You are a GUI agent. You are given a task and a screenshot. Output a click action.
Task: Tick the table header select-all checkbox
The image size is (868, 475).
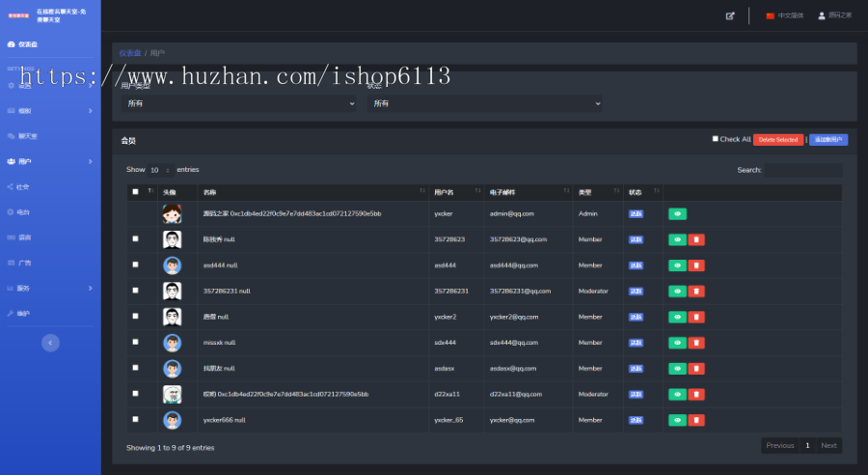(136, 192)
